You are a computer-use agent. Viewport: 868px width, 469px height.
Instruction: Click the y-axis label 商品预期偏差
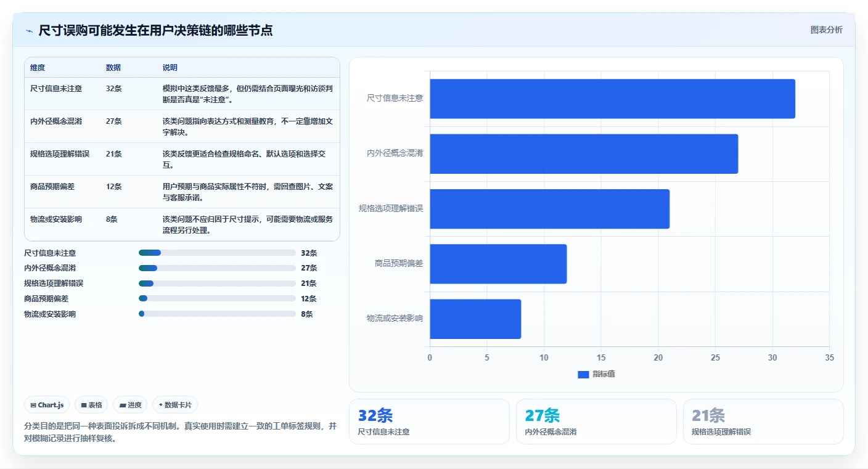(399, 263)
